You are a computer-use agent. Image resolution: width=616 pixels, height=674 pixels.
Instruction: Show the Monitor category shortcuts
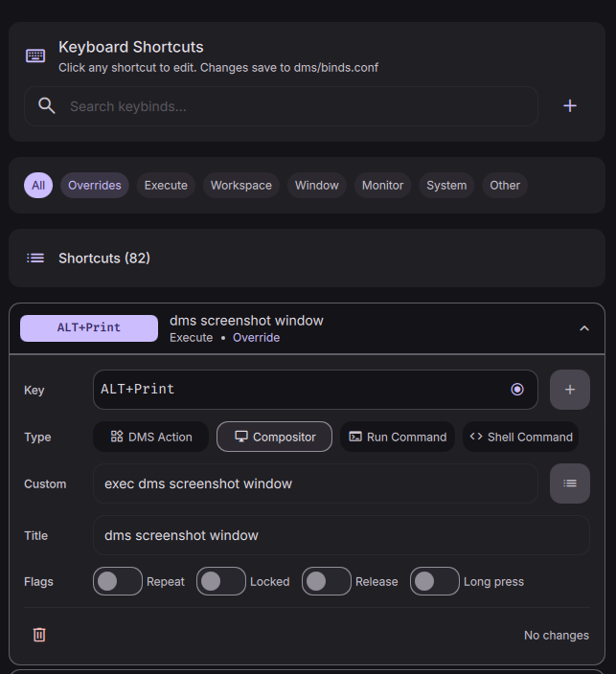pos(382,186)
